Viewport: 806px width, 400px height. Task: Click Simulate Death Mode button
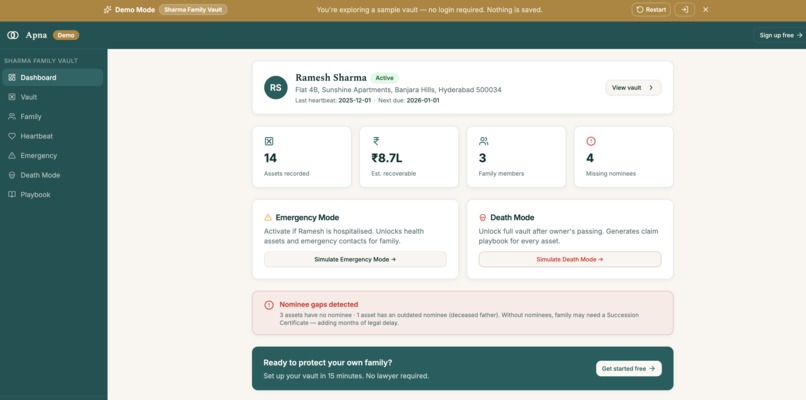tap(570, 260)
